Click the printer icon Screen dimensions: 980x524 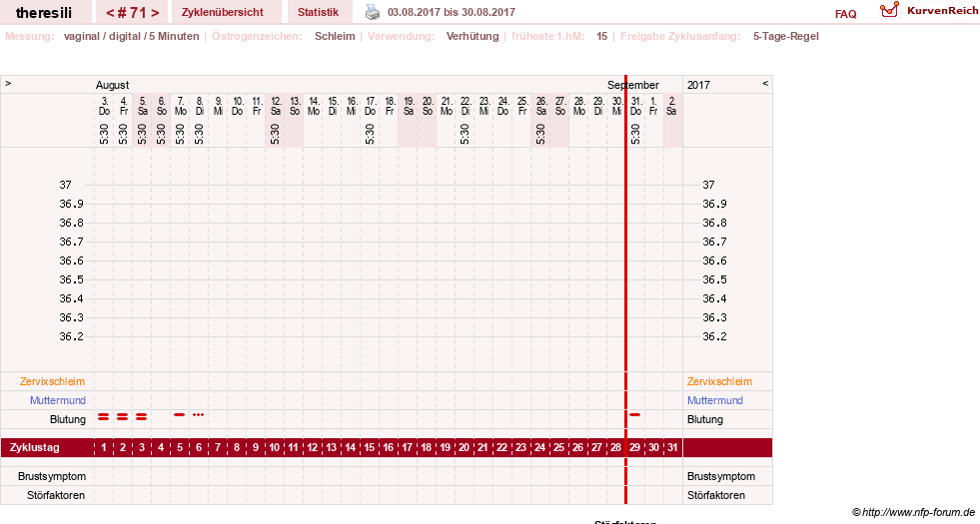click(x=373, y=12)
